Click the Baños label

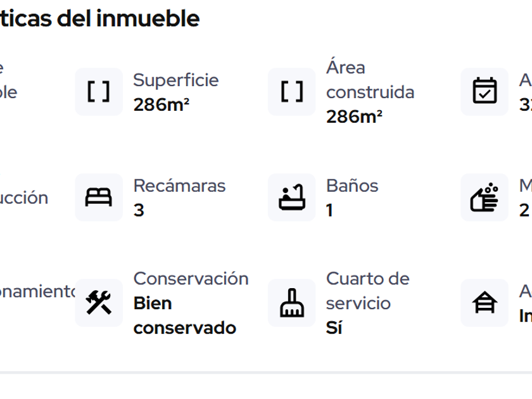point(352,186)
